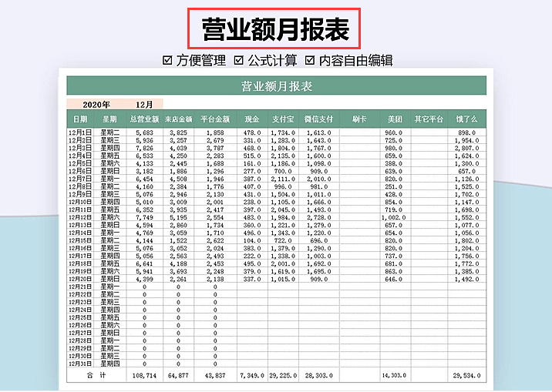The height and width of the screenshot is (392, 552).
Task: Click the 饿了么 column header
Action: 466,119
